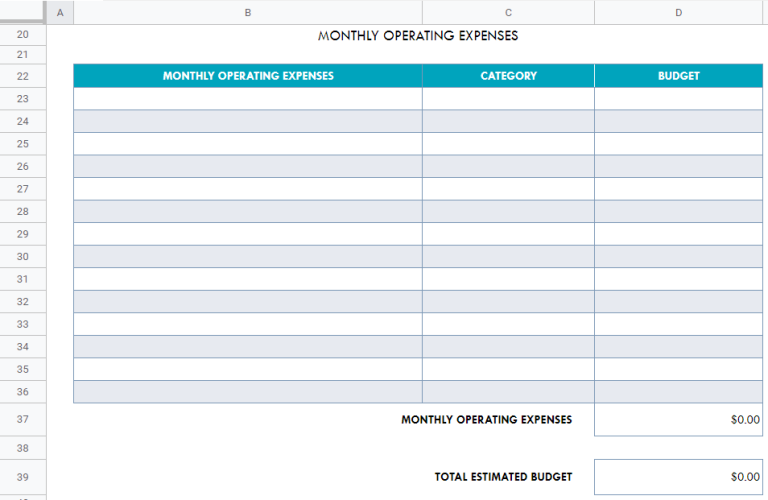Click budget cell in row 35
The width and height of the screenshot is (768, 500).
click(678, 369)
